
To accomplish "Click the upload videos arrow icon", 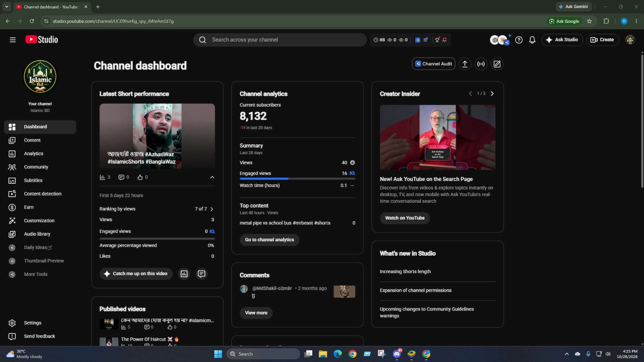I will coord(464,64).
